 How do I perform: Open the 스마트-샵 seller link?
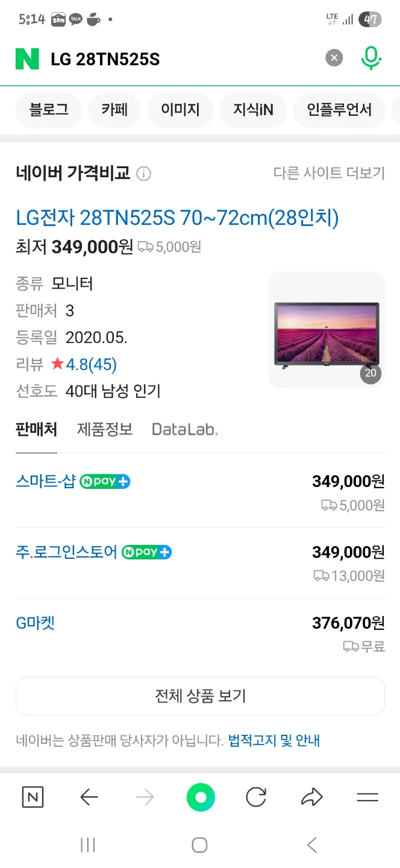tap(45, 482)
